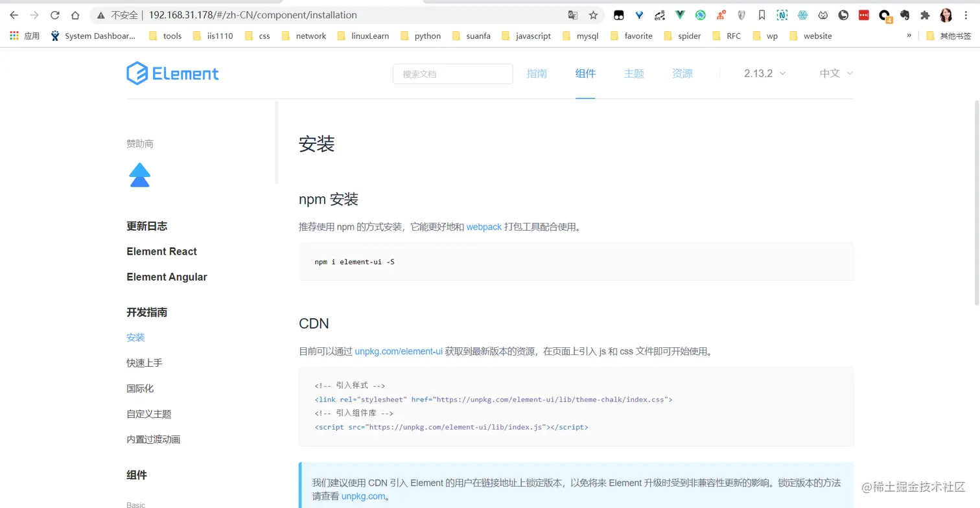Reload the current page
Viewport: 980px width, 508px height.
(55, 15)
